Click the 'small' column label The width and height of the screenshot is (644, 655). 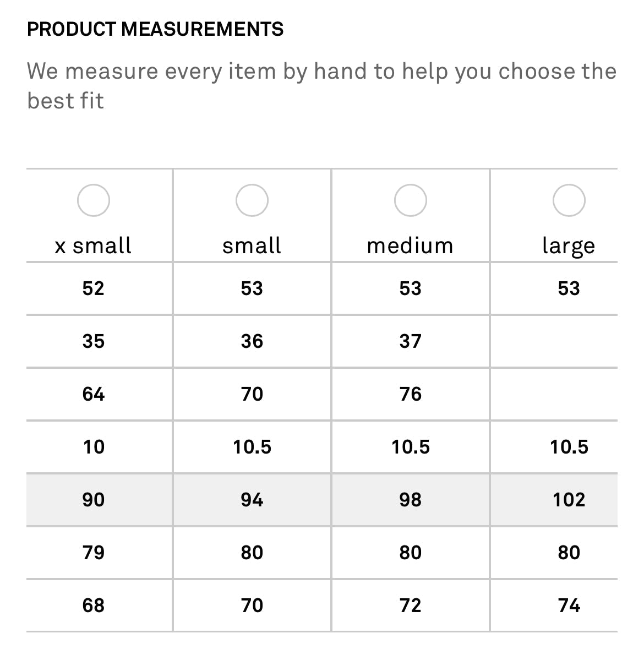(252, 245)
